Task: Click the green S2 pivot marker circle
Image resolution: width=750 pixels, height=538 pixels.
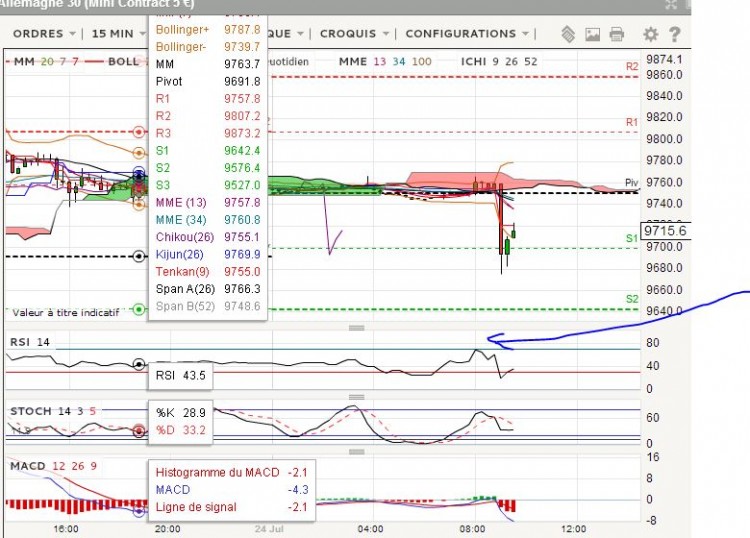Action: 139,309
